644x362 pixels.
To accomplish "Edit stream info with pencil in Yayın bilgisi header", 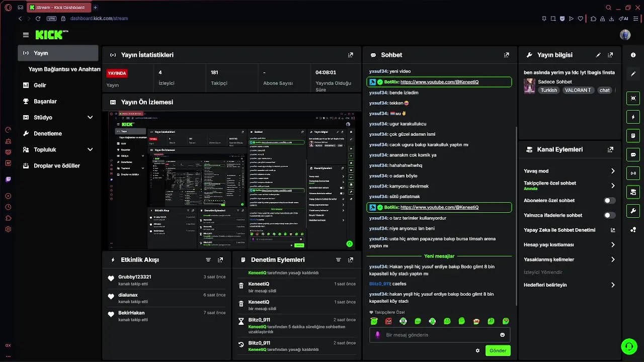I will coord(598,55).
